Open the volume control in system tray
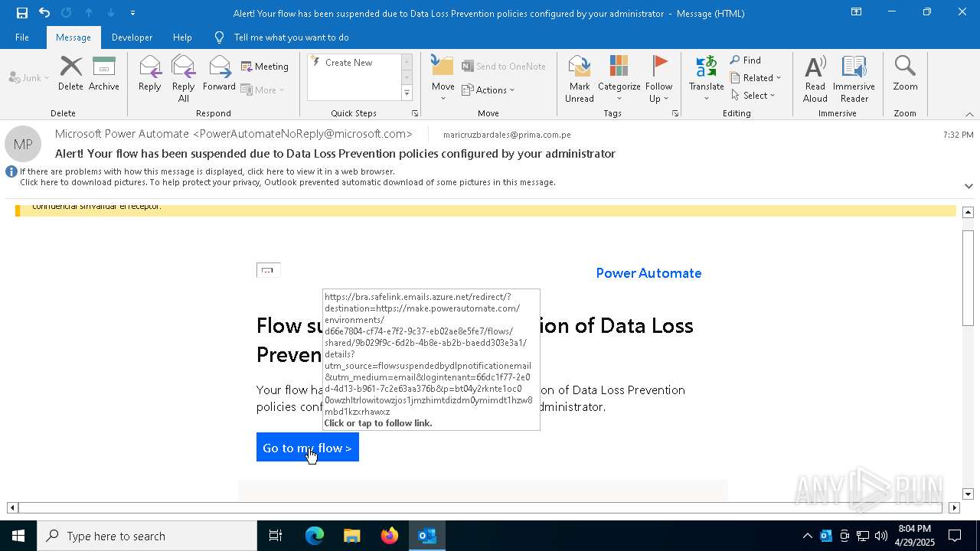 881,536
